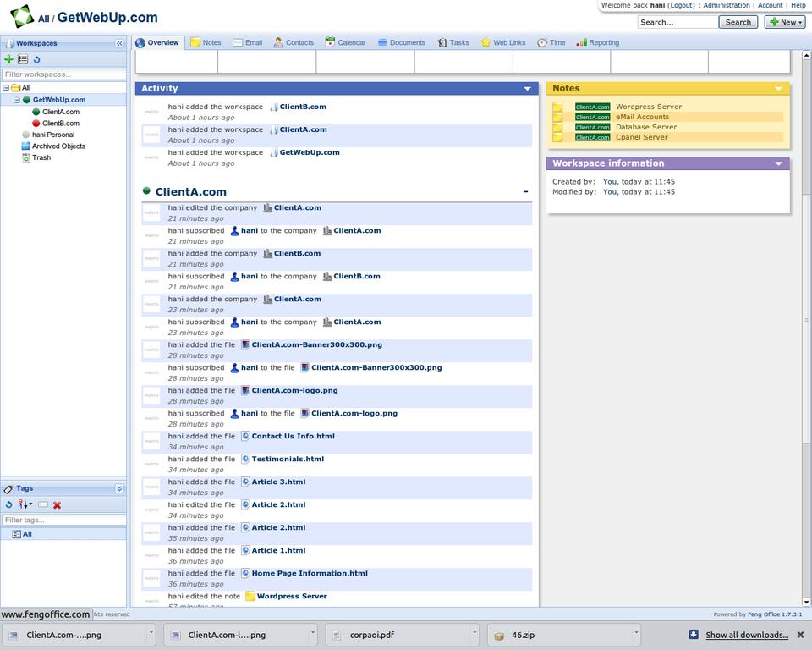The image size is (812, 650).
Task: Click the green add workspace plus icon
Action: 8,59
